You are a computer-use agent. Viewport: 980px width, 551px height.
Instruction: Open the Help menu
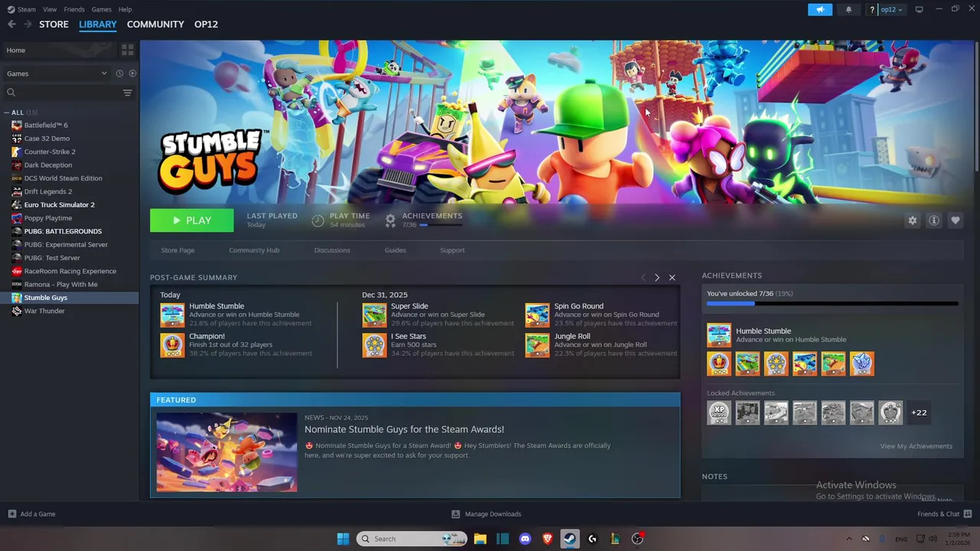(125, 9)
